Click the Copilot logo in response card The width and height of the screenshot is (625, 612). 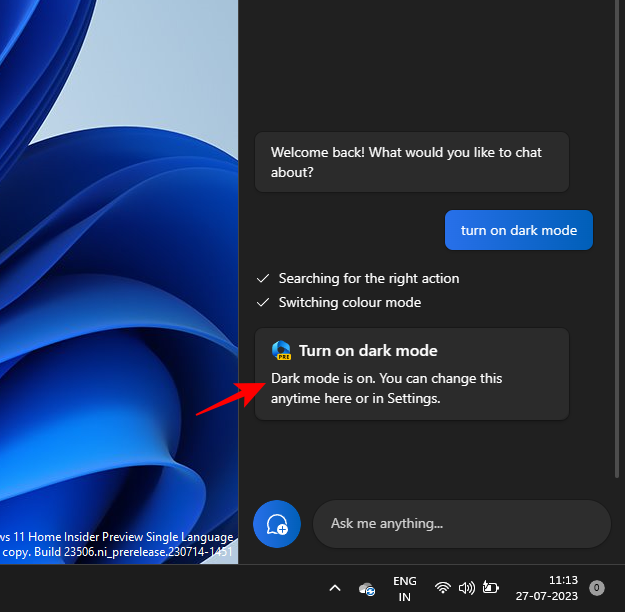point(281,351)
